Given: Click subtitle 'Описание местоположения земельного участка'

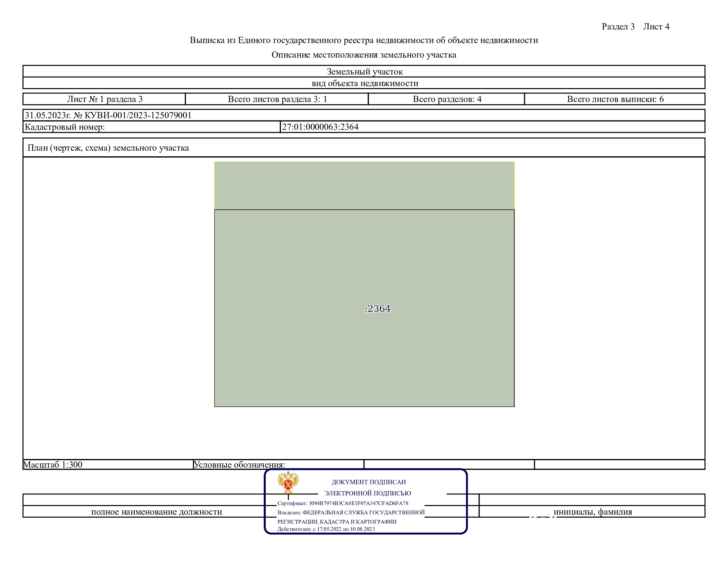Looking at the screenshot, I should 364,55.
